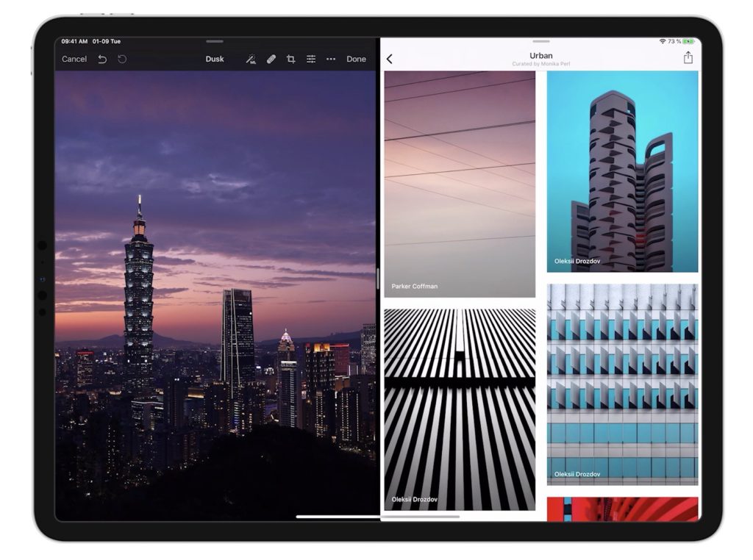Tap Cancel to discard the edits
Viewport: 753px width, 560px height.
pos(74,59)
